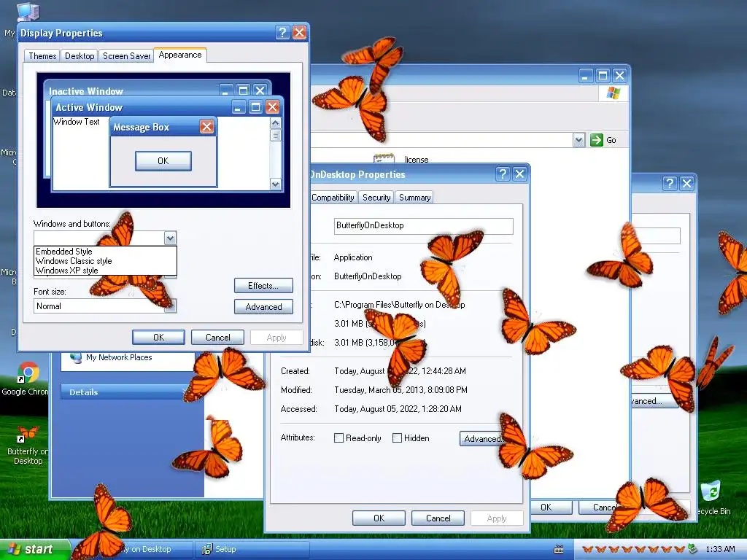This screenshot has height=560, width=747.
Task: Expand the Windows and buttons dropdown arrow
Action: 170,238
